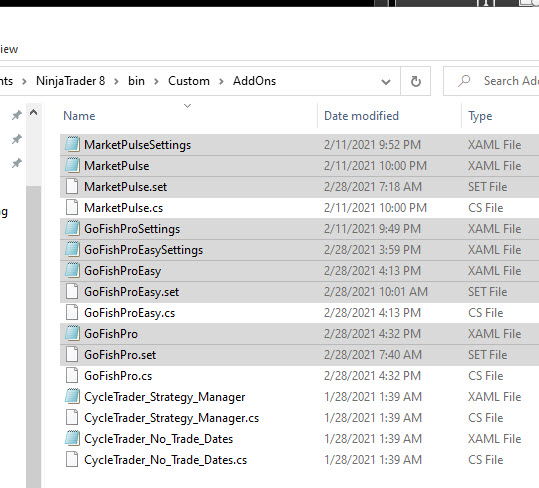The image size is (539, 488).
Task: Click the search magnifier icon
Action: [464, 81]
